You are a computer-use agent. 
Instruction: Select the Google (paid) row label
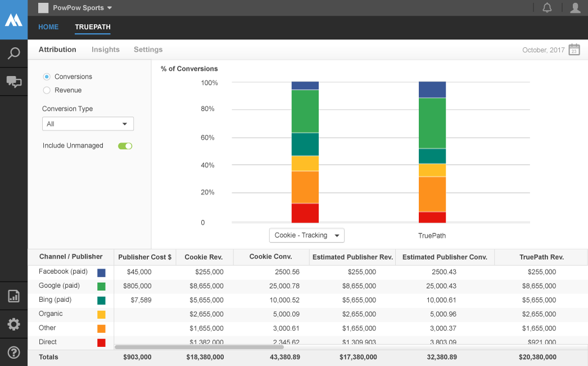[x=59, y=286]
